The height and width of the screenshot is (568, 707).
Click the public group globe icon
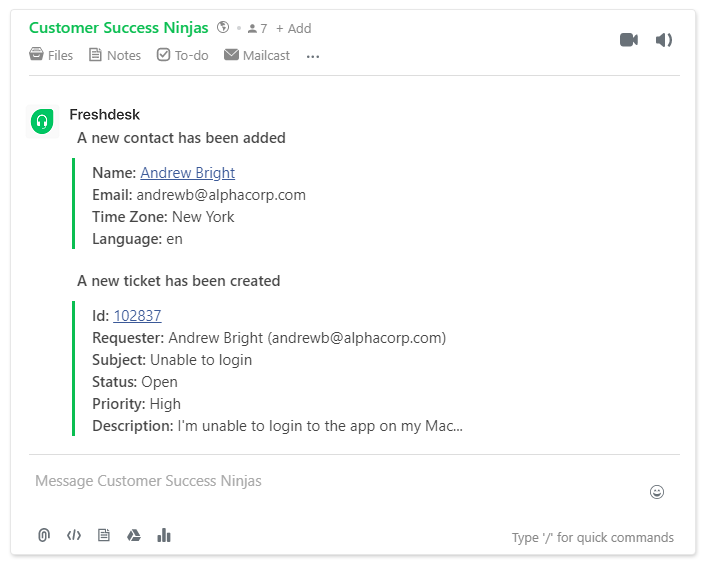(x=223, y=27)
